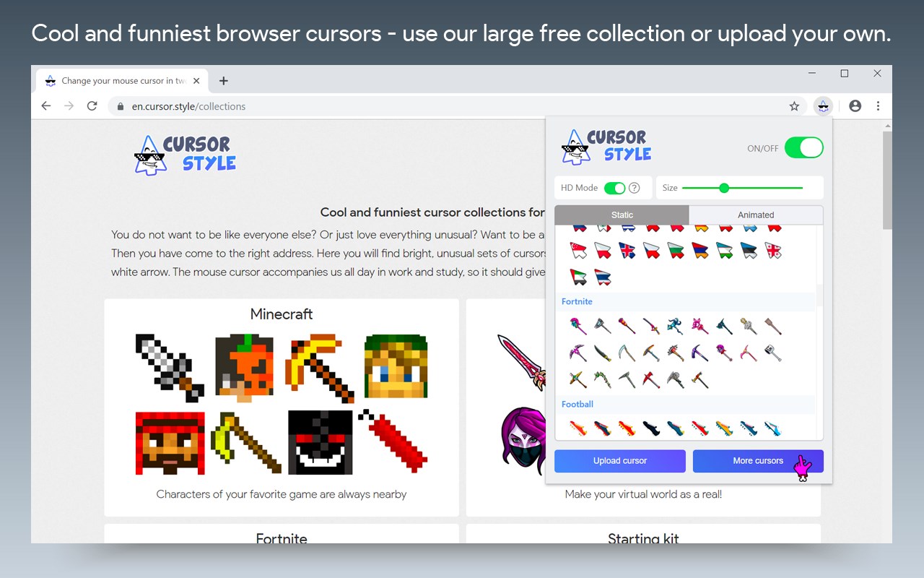Pick the Poland flag cursor
924x578 pixels.
click(603, 250)
